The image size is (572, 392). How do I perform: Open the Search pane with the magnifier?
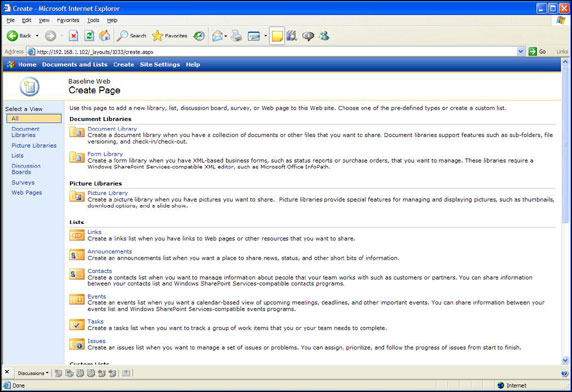(132, 36)
